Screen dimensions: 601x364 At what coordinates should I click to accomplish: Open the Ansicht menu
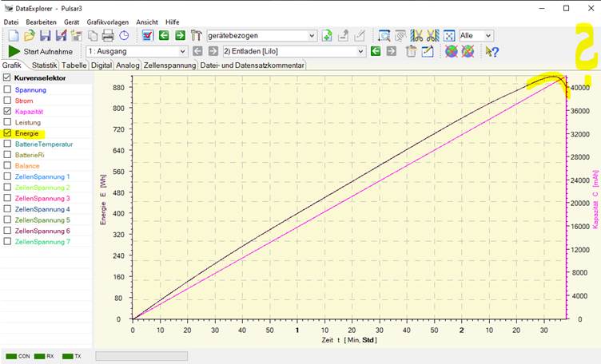click(147, 22)
